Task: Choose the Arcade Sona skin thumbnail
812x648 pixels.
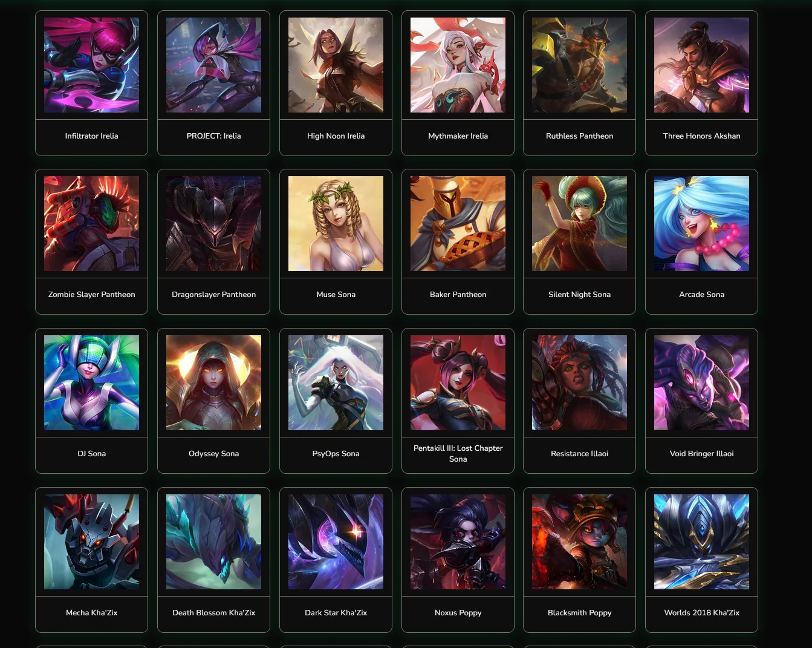Action: click(701, 223)
